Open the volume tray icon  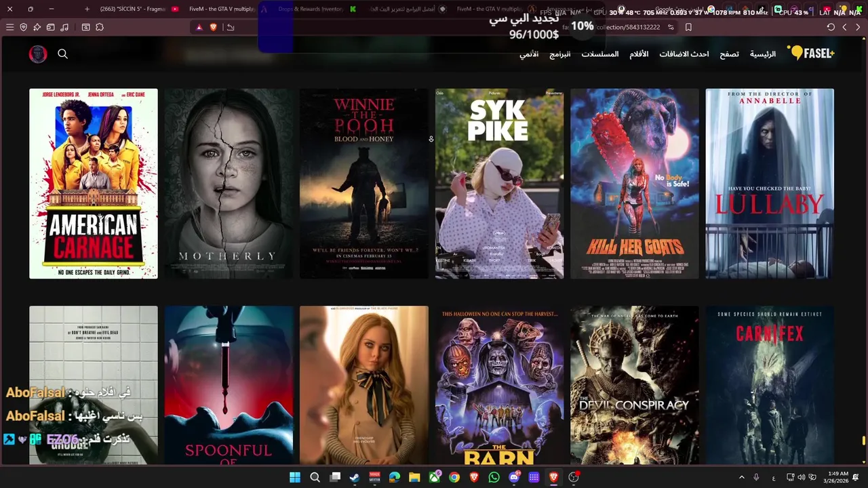(802, 477)
